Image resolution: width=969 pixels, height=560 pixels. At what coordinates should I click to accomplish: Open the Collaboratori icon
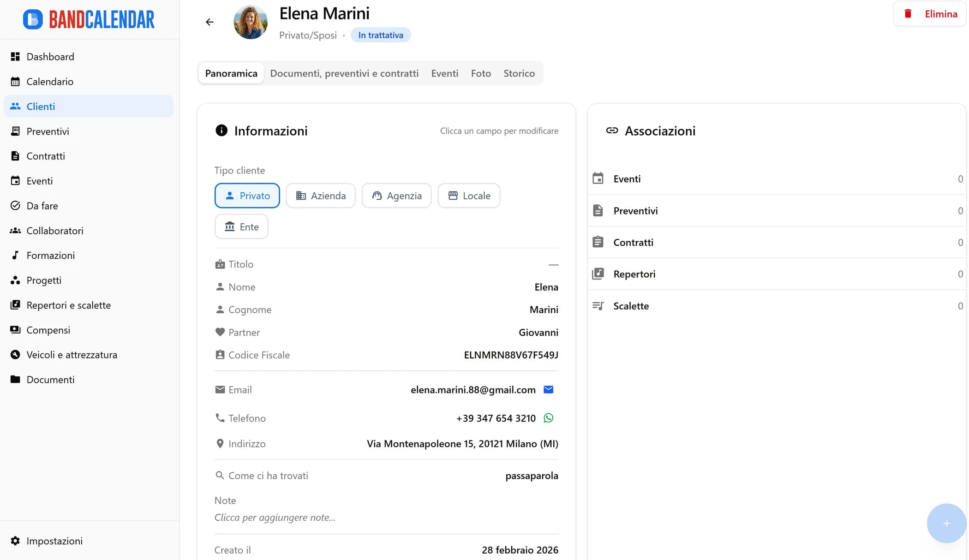(15, 230)
